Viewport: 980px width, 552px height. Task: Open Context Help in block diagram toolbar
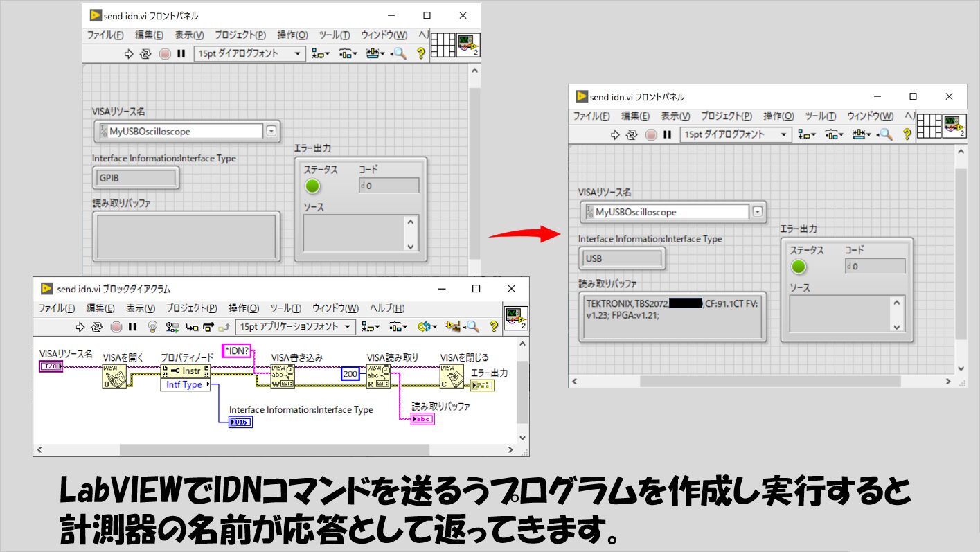[x=494, y=327]
